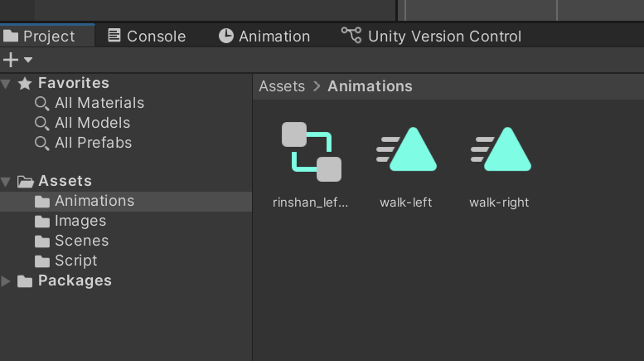This screenshot has width=644, height=361.
Task: Open the Unity Version Control tab
Action: tap(432, 37)
